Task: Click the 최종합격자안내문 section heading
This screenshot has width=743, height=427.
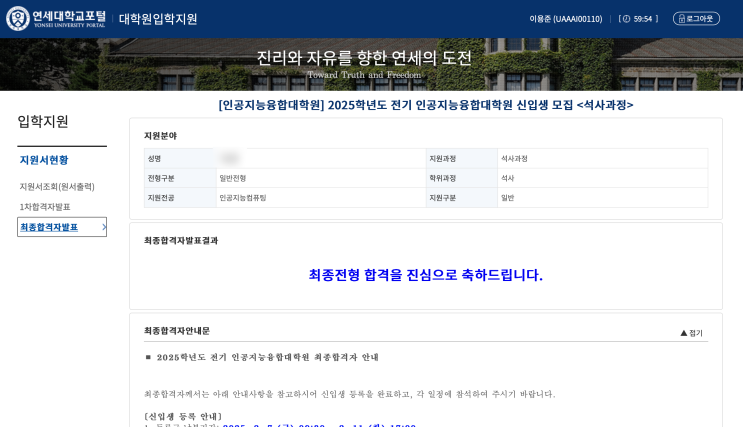Action: [x=177, y=331]
